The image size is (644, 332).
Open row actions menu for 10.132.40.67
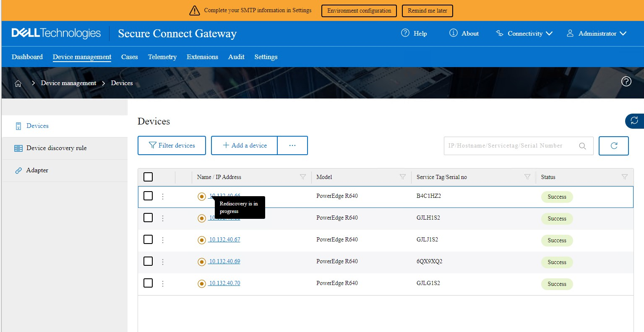163,240
